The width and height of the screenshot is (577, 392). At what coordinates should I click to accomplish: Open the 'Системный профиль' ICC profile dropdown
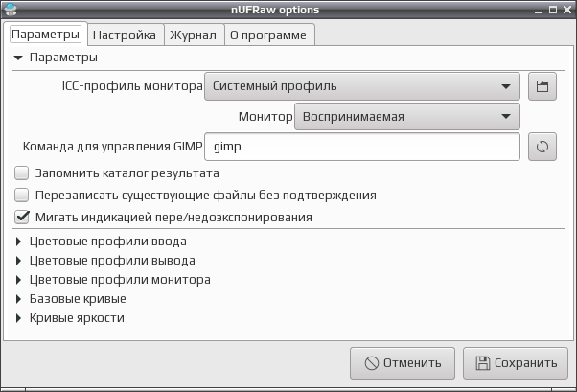pyautogui.click(x=362, y=86)
